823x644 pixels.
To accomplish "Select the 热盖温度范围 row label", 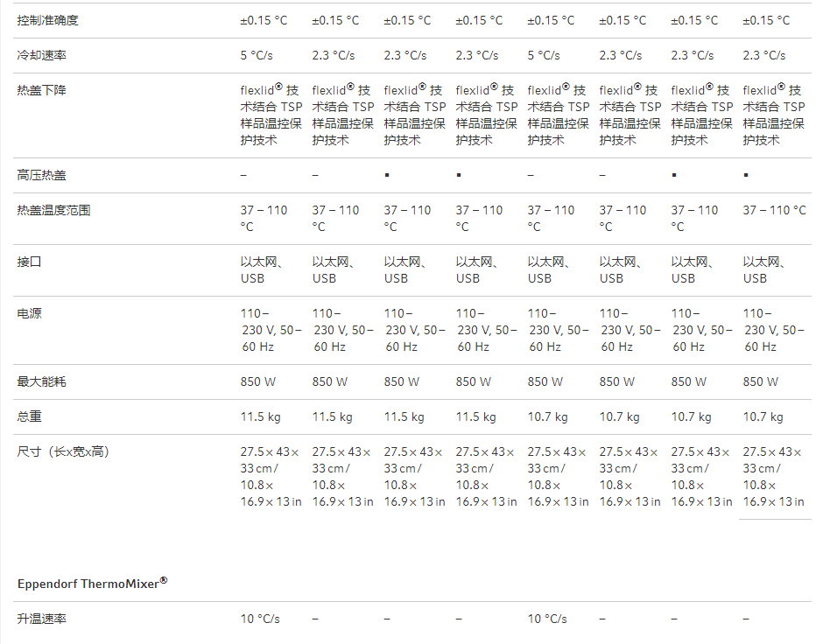I will pos(53,210).
